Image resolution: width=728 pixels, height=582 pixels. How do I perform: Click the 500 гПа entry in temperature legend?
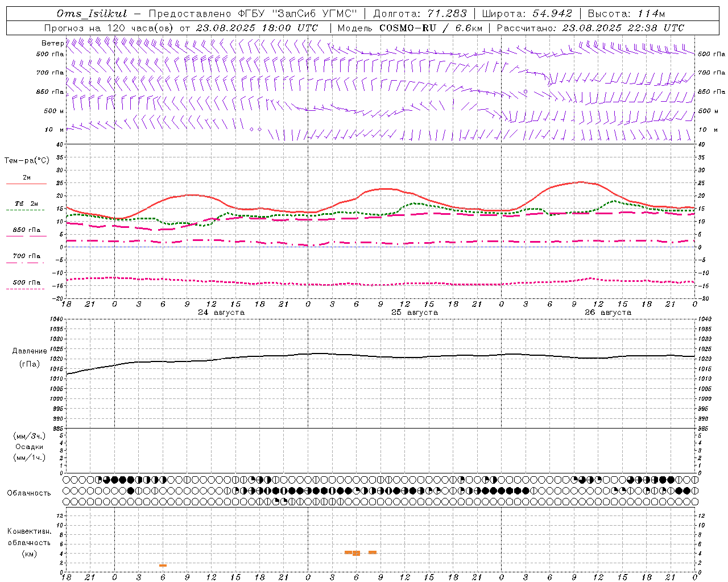pos(27,282)
